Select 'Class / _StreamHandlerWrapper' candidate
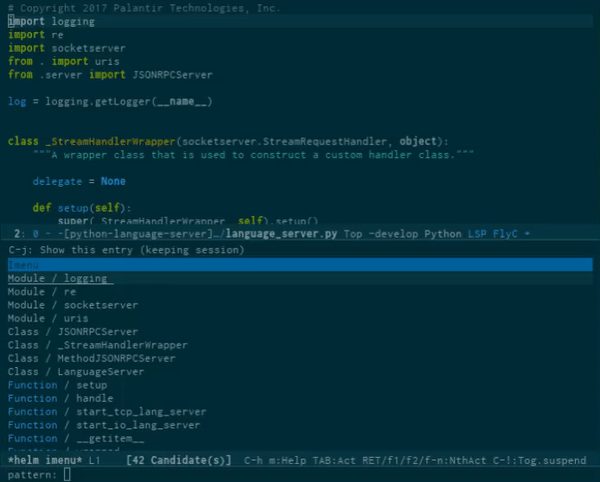Screen dimensions: 600x482 (x=98, y=345)
